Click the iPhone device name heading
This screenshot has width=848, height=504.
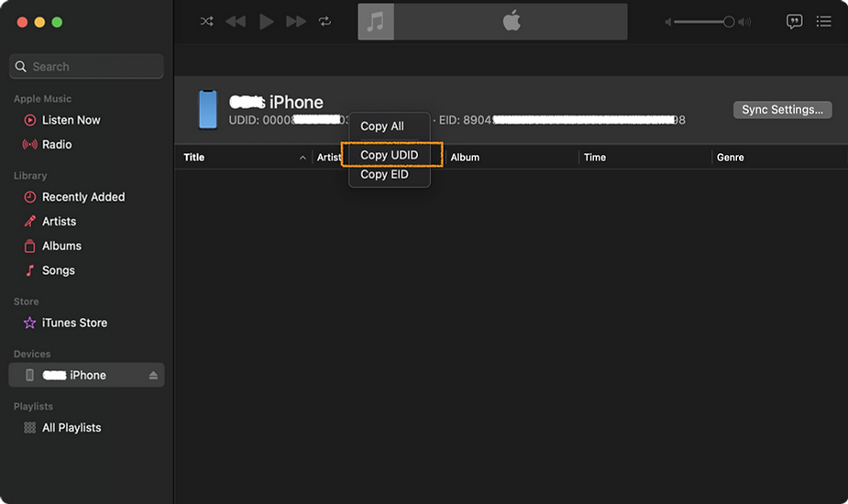coord(276,103)
